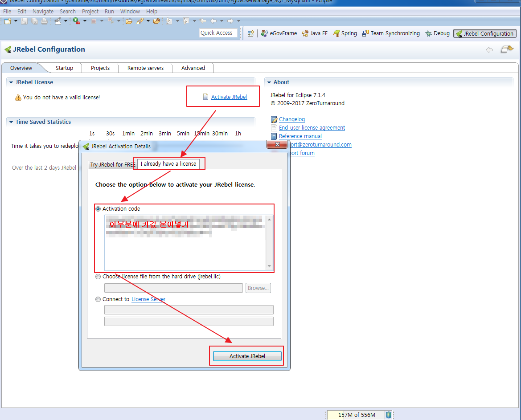Viewport: 521px width, 420px height.
Task: Open the Run menu
Action: click(x=109, y=11)
